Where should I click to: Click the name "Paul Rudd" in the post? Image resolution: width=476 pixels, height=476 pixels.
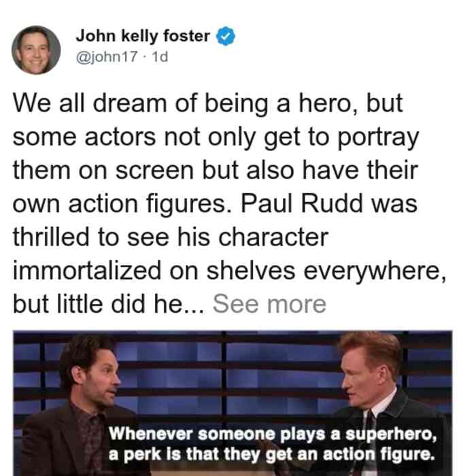point(301,203)
